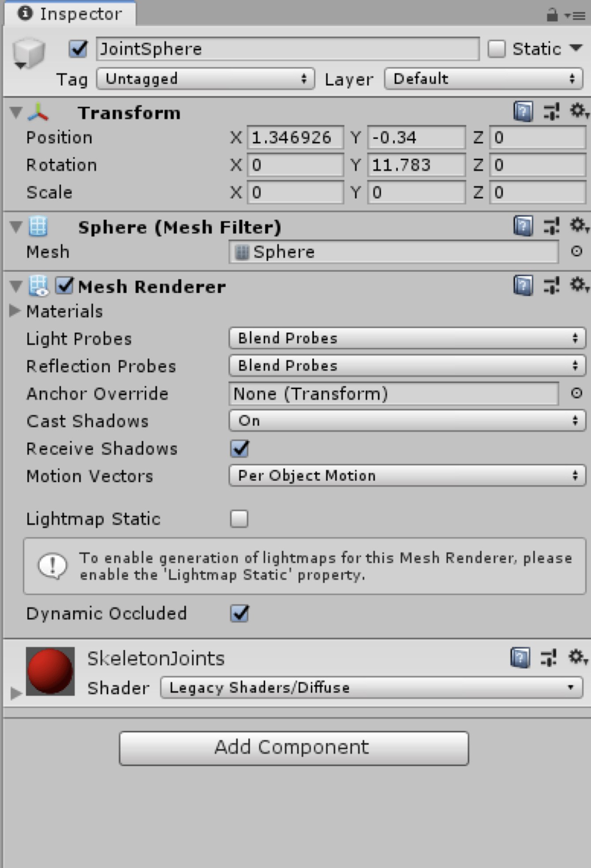Click the Inspector lock icon
The width and height of the screenshot is (591, 868).
pos(552,15)
